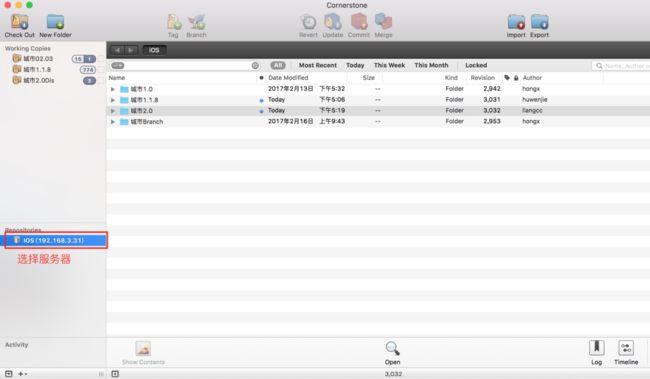The height and width of the screenshot is (379, 650).
Task: Select author huwenjie cell
Action: (535, 100)
